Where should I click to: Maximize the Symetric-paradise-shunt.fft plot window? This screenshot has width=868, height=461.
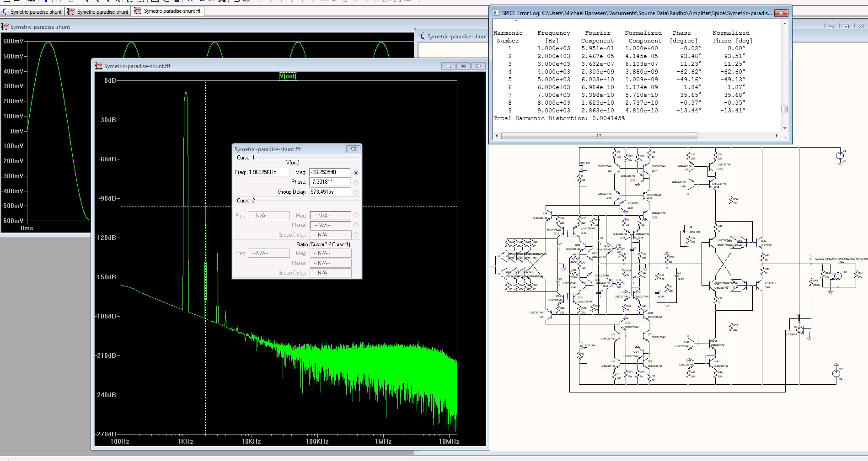click(x=463, y=66)
